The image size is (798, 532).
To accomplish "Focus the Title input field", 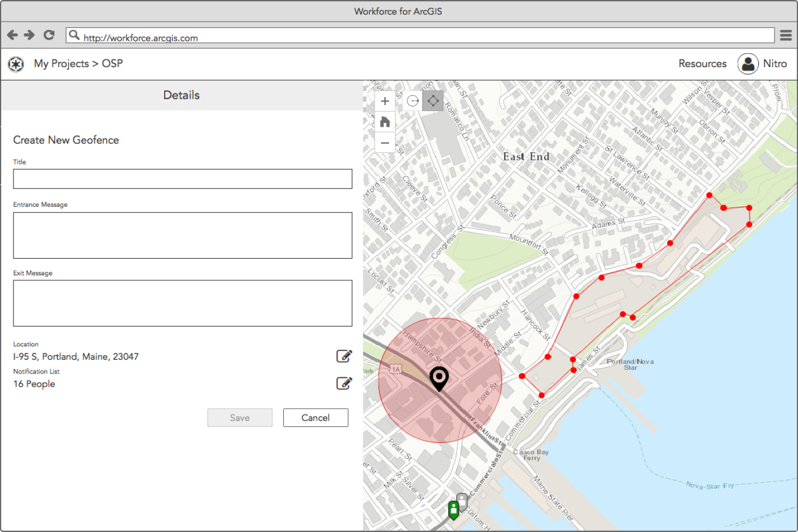I will [x=182, y=179].
